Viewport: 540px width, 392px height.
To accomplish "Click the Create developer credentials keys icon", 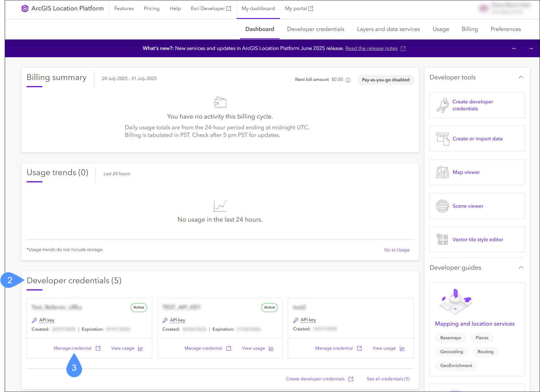I will (x=443, y=105).
